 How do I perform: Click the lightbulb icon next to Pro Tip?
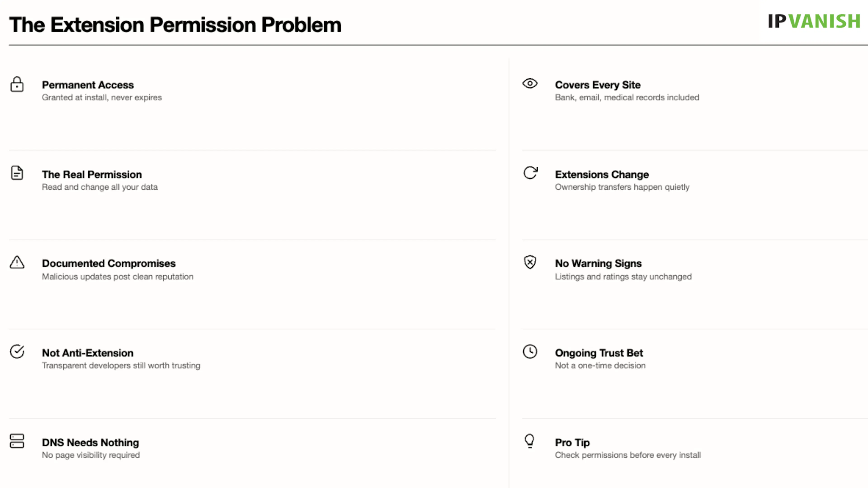530,441
